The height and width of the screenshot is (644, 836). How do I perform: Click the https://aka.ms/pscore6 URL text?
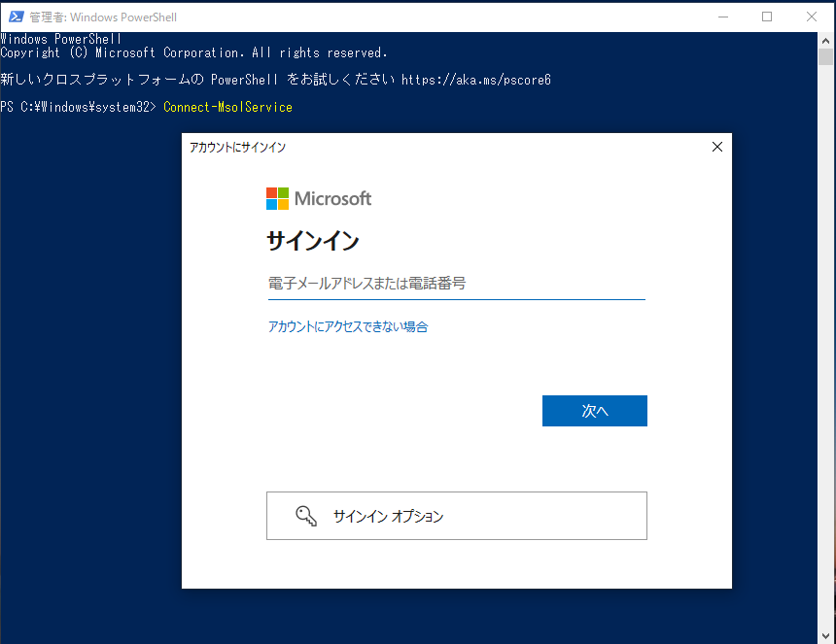[476, 80]
